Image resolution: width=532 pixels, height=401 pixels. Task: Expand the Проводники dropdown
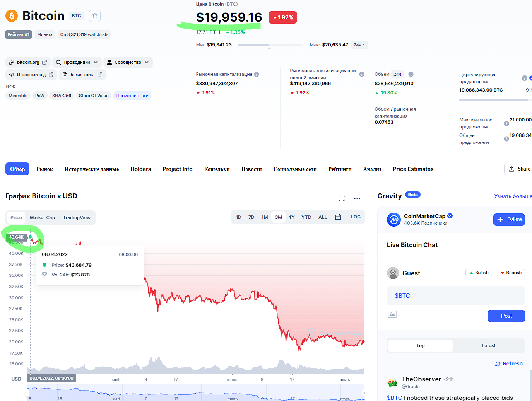tap(77, 62)
